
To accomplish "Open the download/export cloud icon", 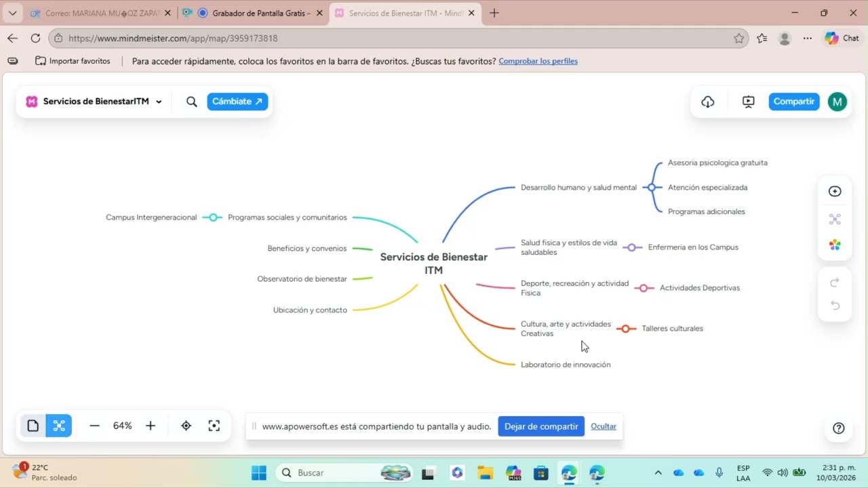I will (x=708, y=102).
